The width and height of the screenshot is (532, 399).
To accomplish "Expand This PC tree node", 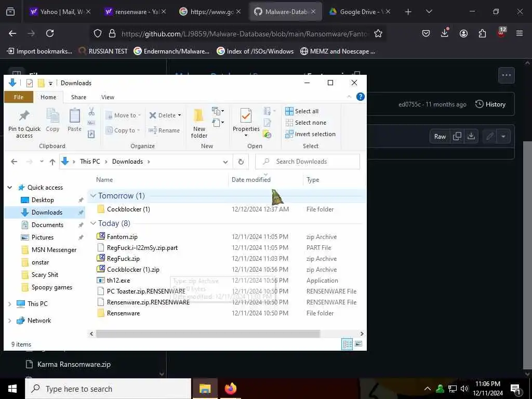I will point(10,303).
